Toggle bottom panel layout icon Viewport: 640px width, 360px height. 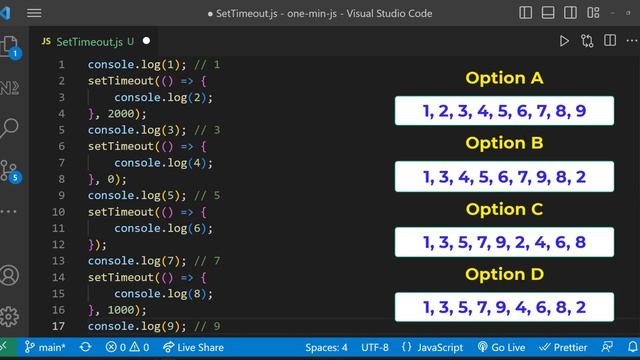pyautogui.click(x=548, y=13)
